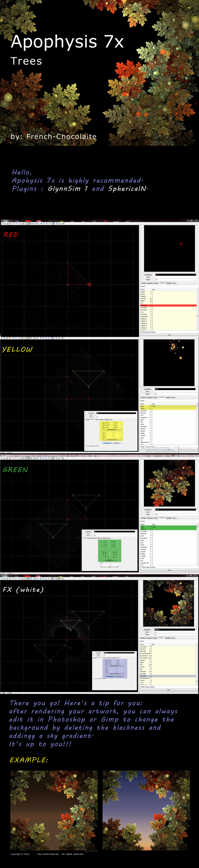Click Redo icon in RED editor toolbar
Viewport: 199px width, 868px height.
16,223
